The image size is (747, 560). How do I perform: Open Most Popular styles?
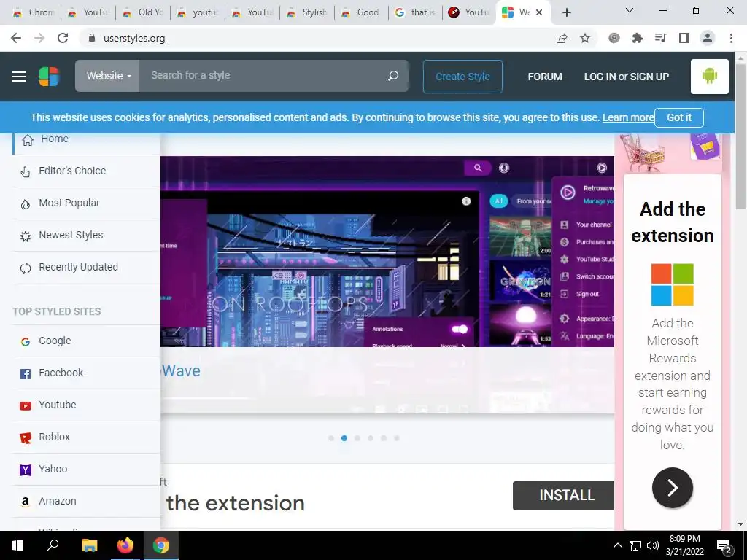pyautogui.click(x=86, y=203)
